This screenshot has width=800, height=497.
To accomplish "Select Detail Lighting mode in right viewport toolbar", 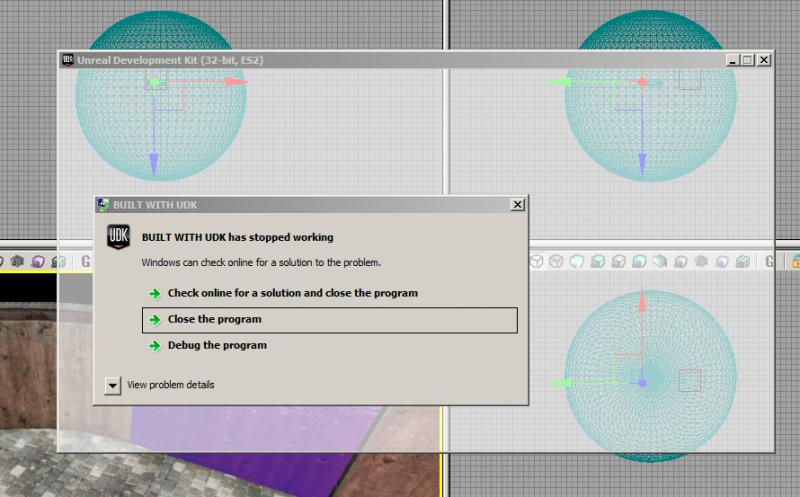I will point(618,262).
